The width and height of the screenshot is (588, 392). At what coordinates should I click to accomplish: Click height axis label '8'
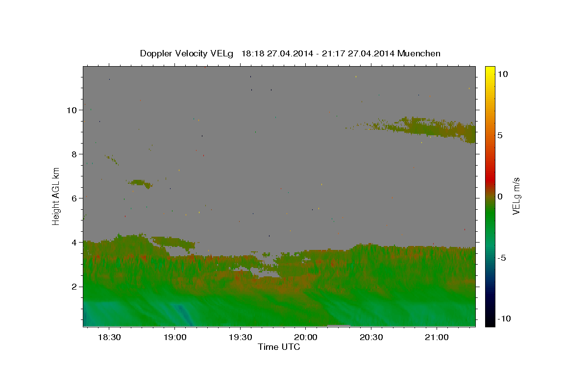(74, 154)
